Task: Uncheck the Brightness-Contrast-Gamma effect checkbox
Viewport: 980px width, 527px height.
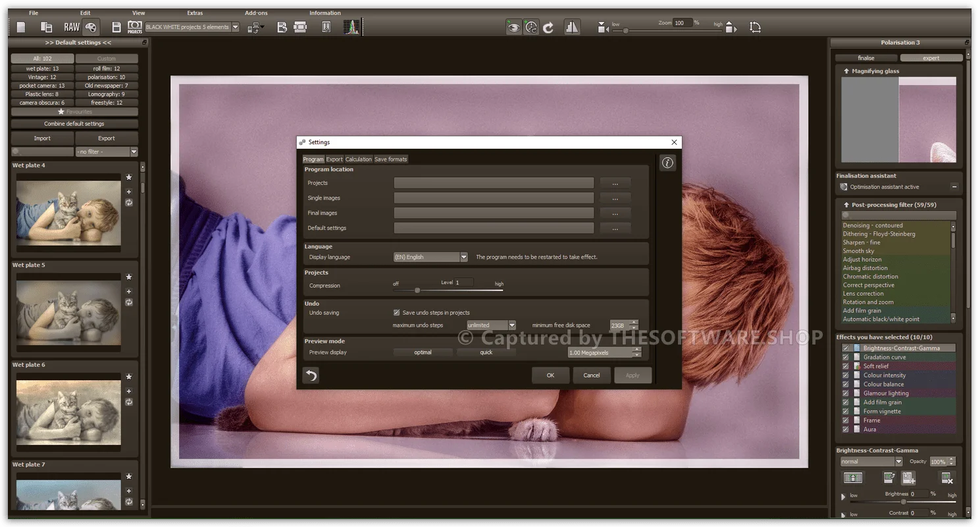Action: [x=846, y=348]
